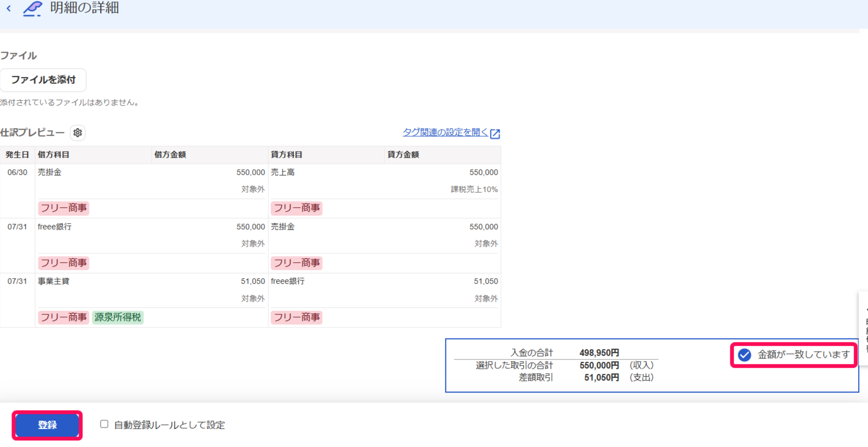Screen dimensions: 868x447
Task: Select the 発生日 column header
Action: point(18,154)
